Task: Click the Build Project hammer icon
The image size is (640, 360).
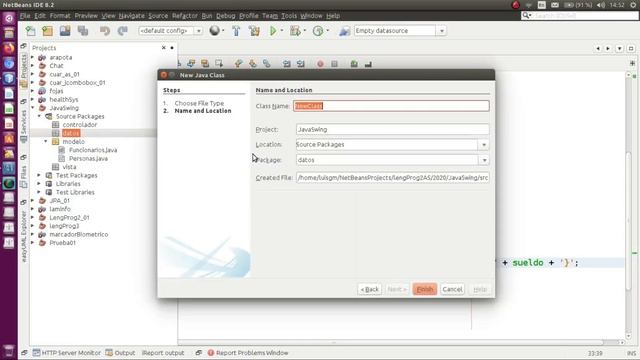Action: (x=236, y=31)
